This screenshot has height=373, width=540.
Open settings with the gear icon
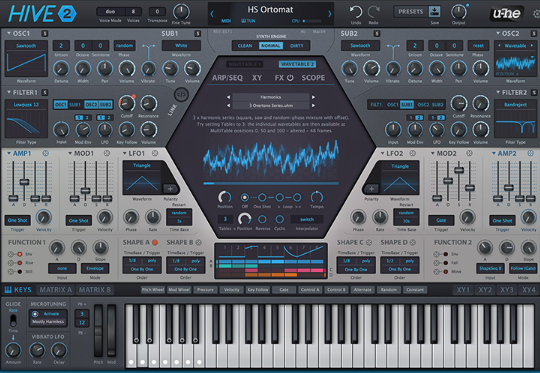coord(537,14)
